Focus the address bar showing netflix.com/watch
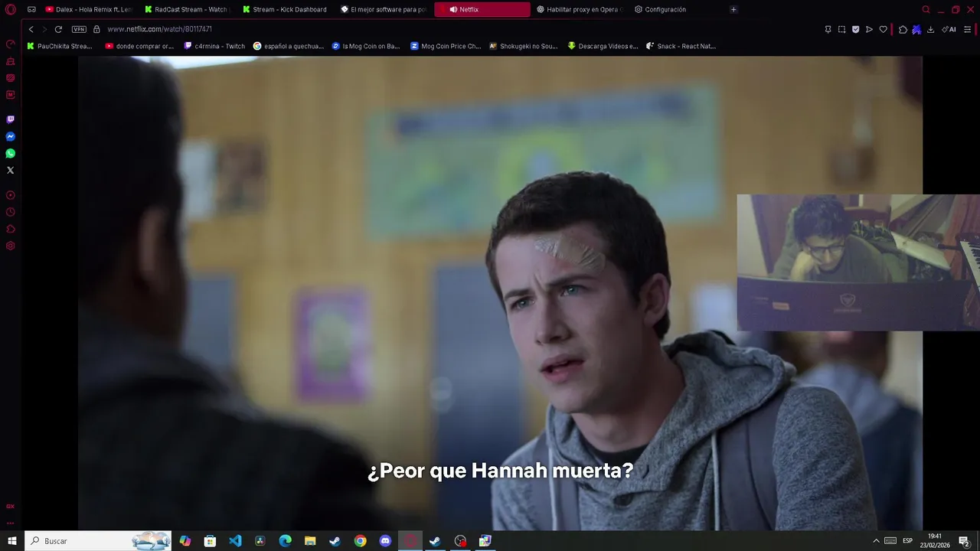The height and width of the screenshot is (551, 980). (159, 29)
